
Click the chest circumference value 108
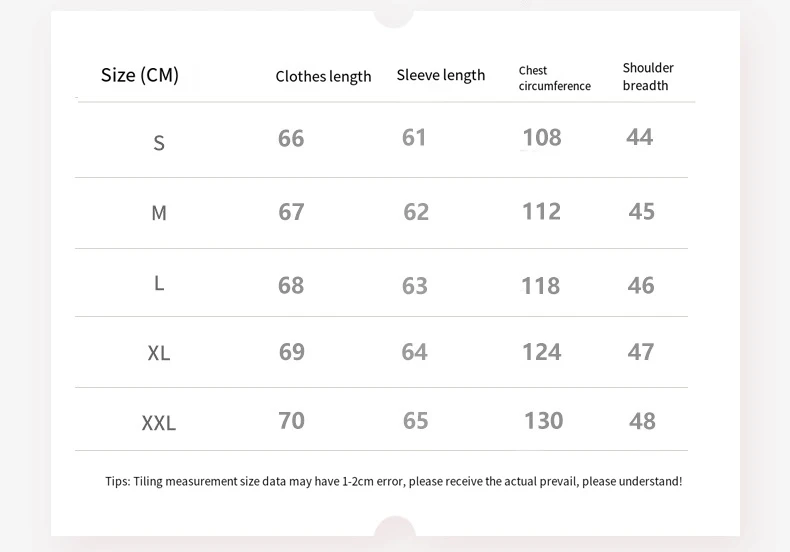point(542,138)
